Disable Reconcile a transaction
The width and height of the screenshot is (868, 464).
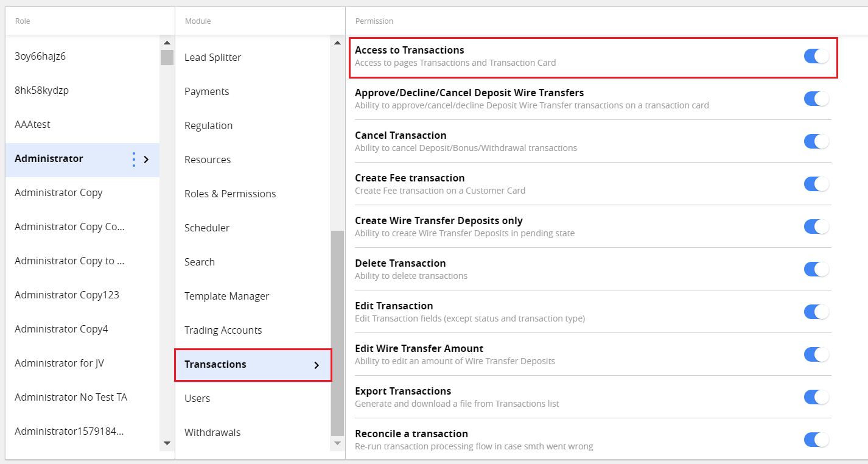[x=816, y=439]
